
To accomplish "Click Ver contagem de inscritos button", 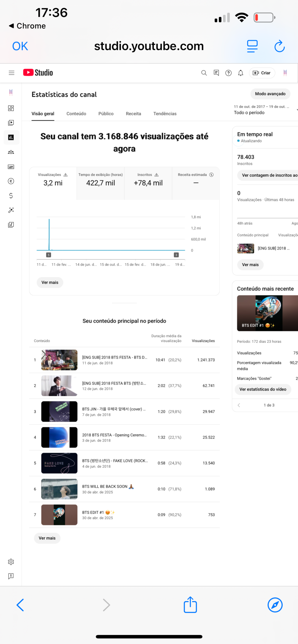I will [268, 175].
